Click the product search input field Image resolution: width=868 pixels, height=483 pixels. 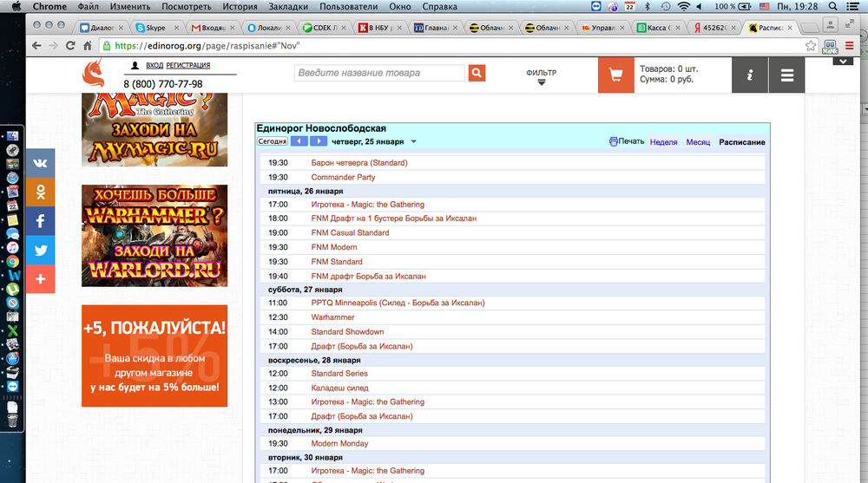(378, 74)
